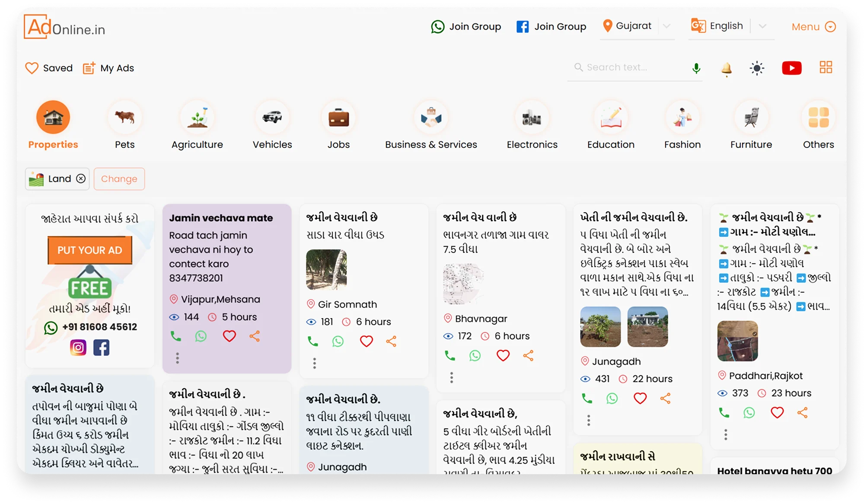Open the Facebook icon in ad card
The width and height of the screenshot is (867, 504).
[102, 348]
